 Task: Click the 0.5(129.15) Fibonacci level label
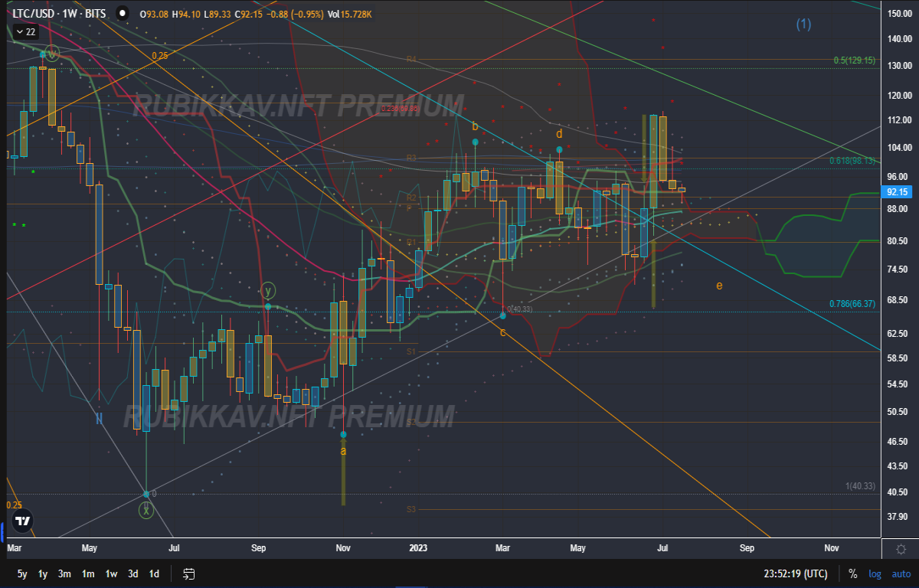[854, 60]
